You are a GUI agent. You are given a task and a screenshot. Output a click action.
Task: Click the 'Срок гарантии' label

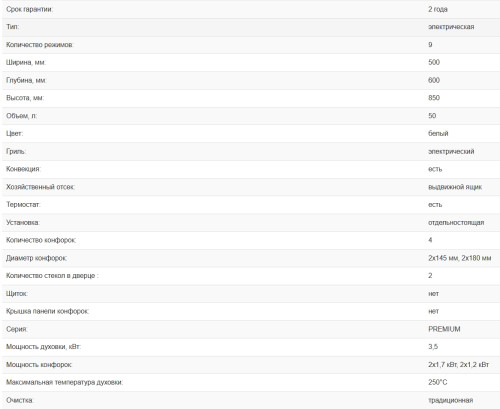coord(29,9)
